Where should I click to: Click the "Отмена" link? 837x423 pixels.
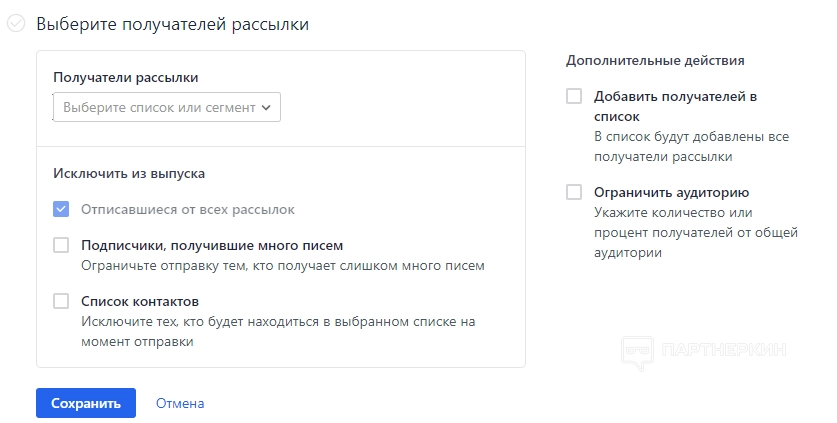point(180,403)
